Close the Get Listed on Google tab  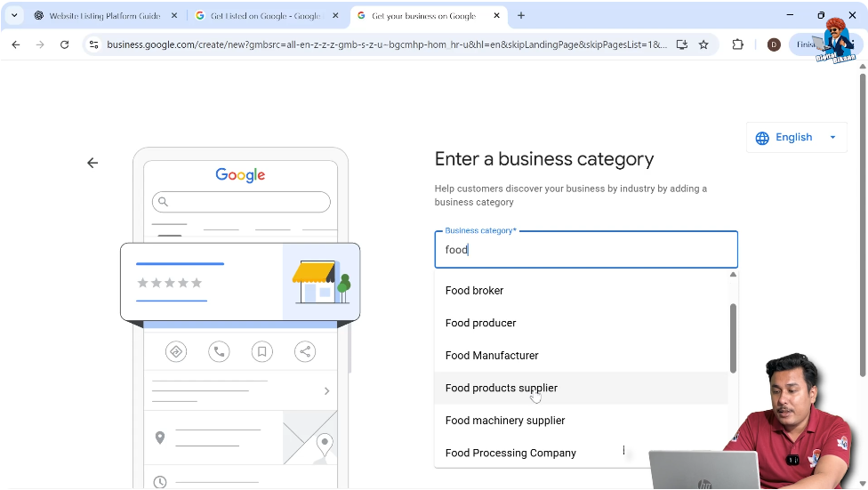click(335, 15)
